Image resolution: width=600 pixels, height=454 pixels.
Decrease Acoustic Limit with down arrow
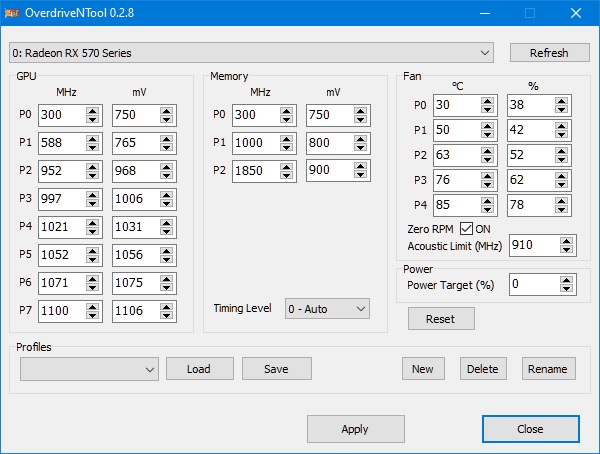[566, 250]
